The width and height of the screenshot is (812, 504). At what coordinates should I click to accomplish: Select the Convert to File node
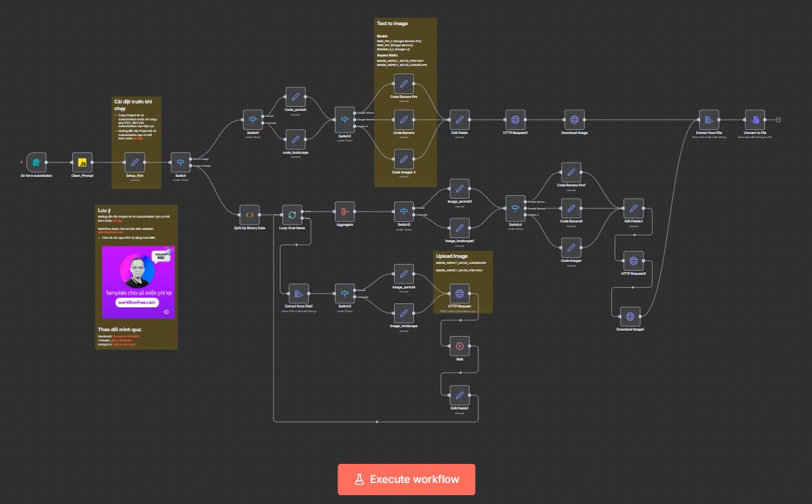click(x=755, y=119)
